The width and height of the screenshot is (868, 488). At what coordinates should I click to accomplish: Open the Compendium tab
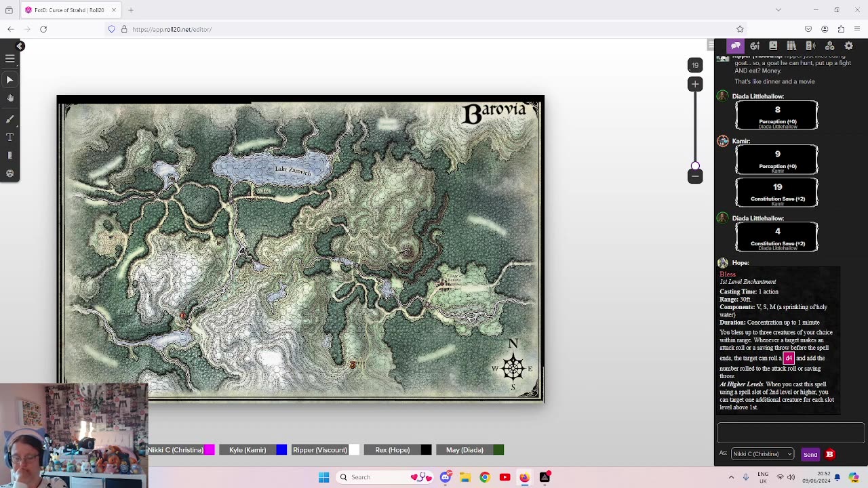(791, 45)
